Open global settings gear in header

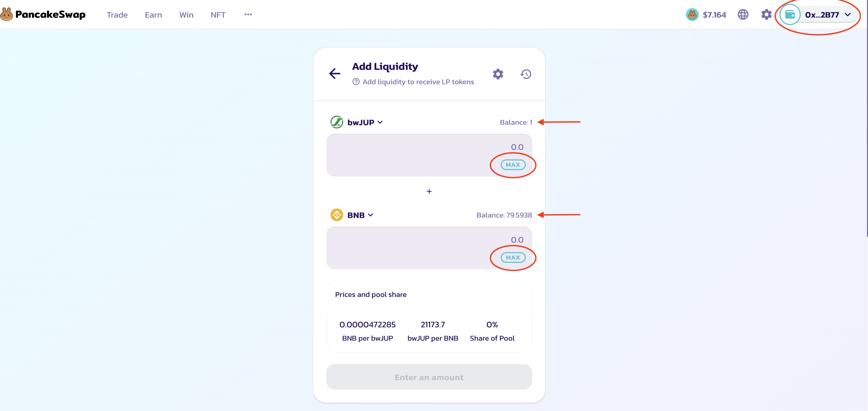[x=766, y=14]
